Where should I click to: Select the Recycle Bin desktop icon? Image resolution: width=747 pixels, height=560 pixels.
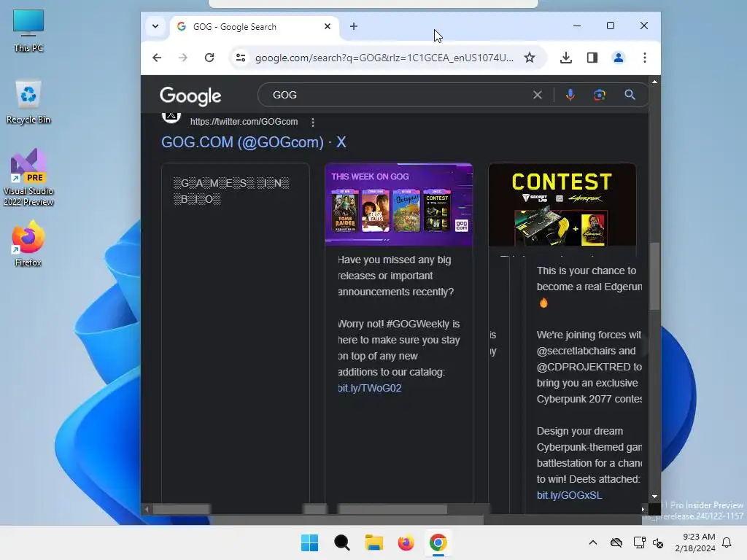(28, 102)
